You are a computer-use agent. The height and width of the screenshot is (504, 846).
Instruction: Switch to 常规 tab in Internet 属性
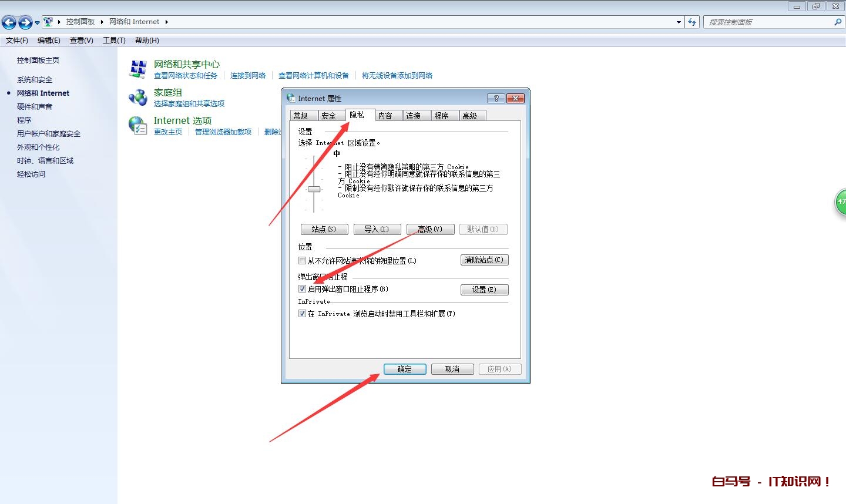click(304, 116)
